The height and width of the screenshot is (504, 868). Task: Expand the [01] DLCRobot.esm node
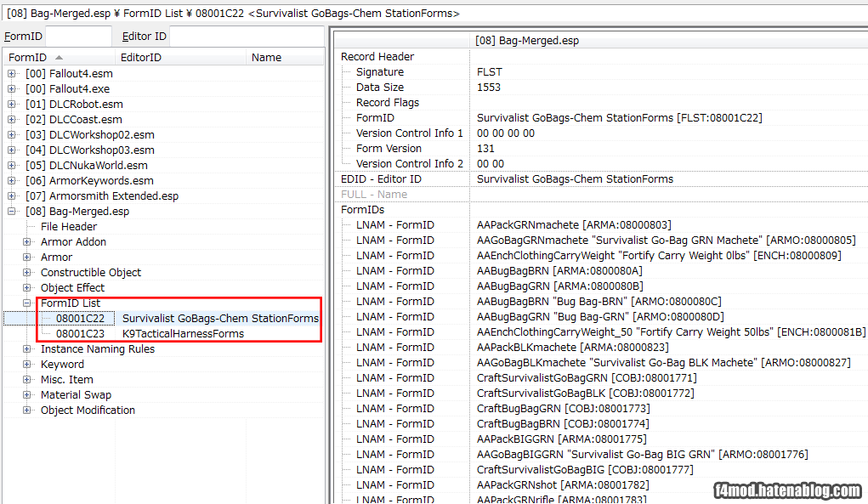point(12,104)
